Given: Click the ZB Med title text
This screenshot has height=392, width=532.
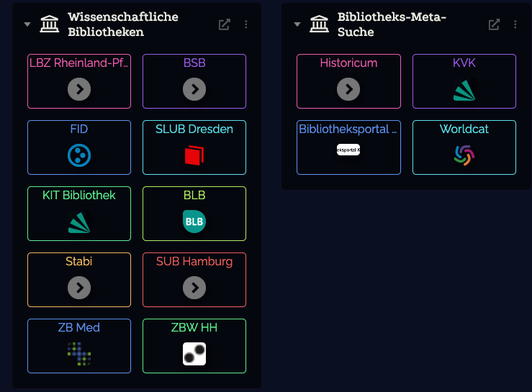Looking at the screenshot, I should [79, 327].
